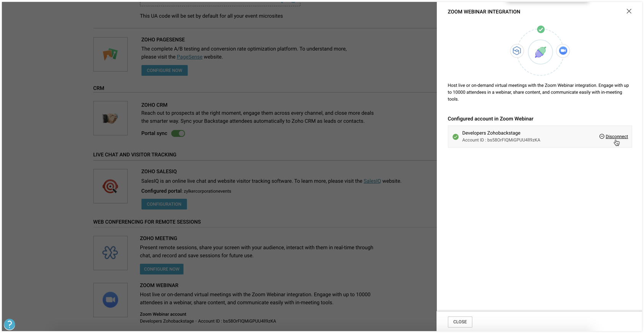Click the Zoom icon in integration diagram

tap(563, 50)
